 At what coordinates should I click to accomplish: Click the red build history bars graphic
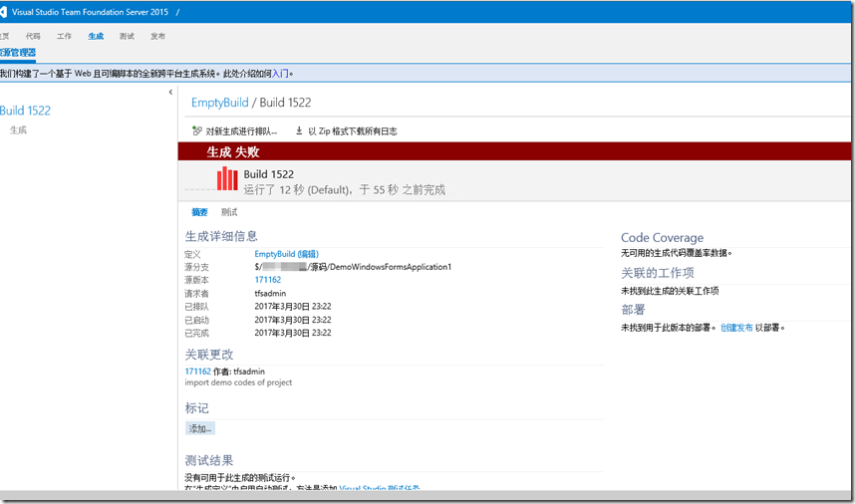click(x=227, y=178)
